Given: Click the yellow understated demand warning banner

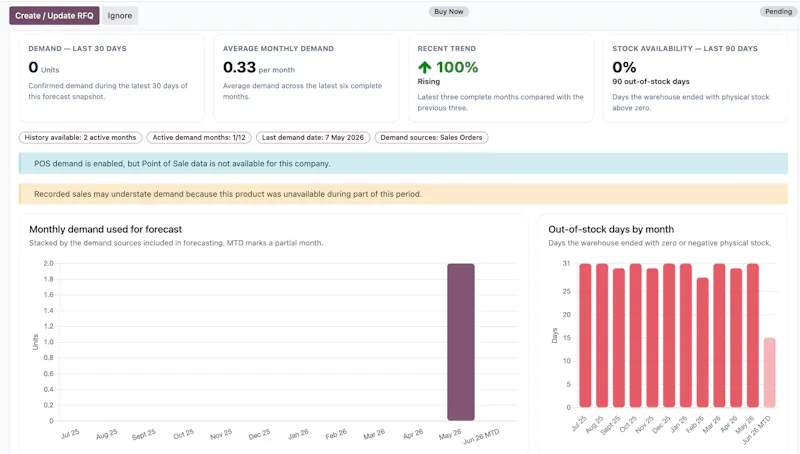Looking at the screenshot, I should 403,194.
